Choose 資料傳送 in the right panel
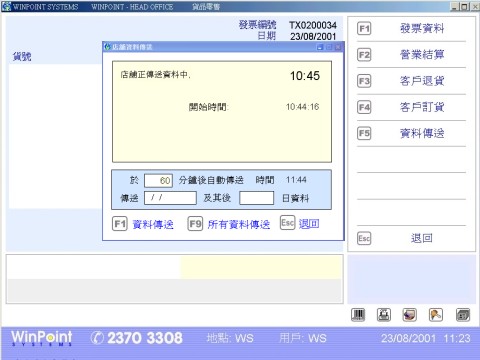Screen dimensions: 480x360 422,133
